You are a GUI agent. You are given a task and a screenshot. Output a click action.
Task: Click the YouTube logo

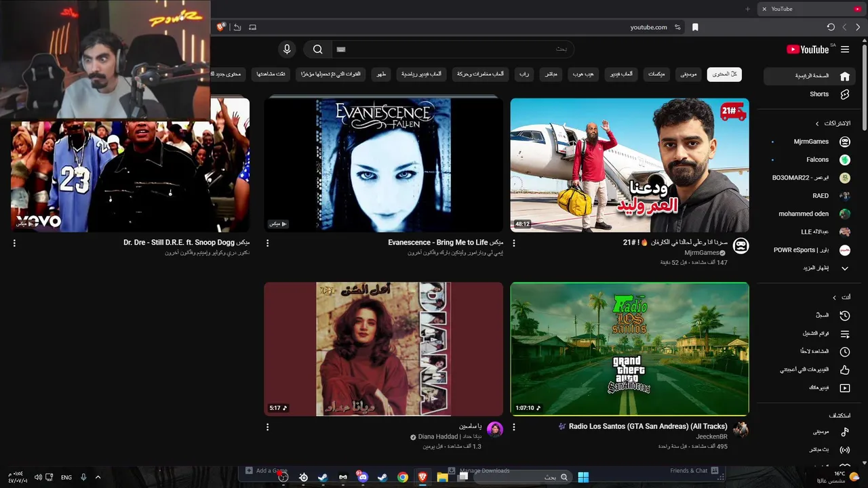pos(808,49)
